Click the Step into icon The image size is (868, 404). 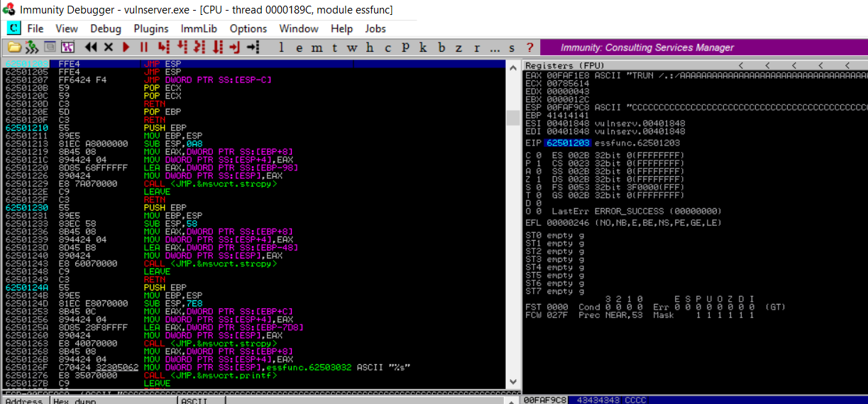[x=164, y=48]
